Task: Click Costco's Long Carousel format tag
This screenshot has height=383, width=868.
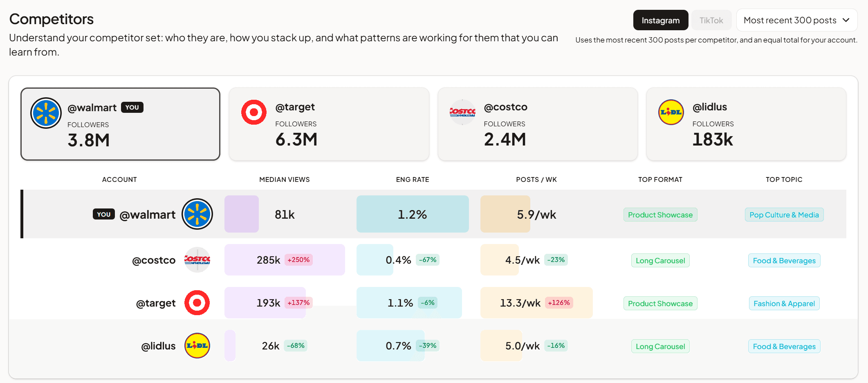Action: pyautogui.click(x=660, y=260)
